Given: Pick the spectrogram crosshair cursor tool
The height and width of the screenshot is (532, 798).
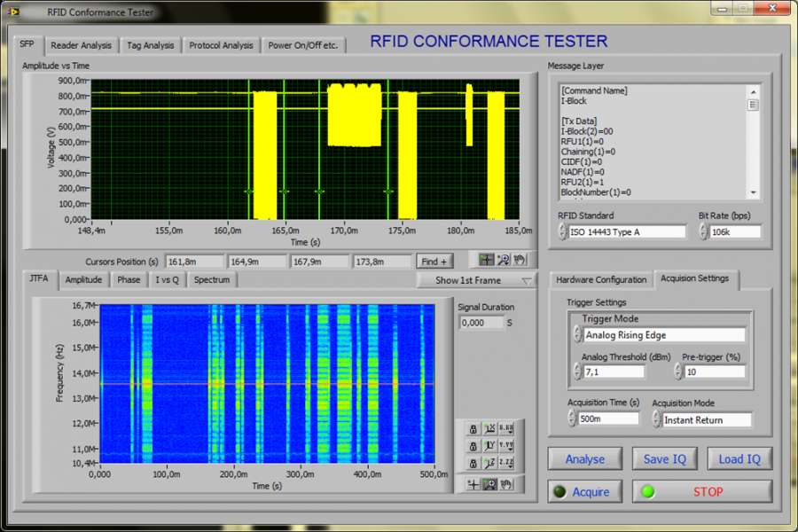Looking at the screenshot, I should [x=473, y=484].
